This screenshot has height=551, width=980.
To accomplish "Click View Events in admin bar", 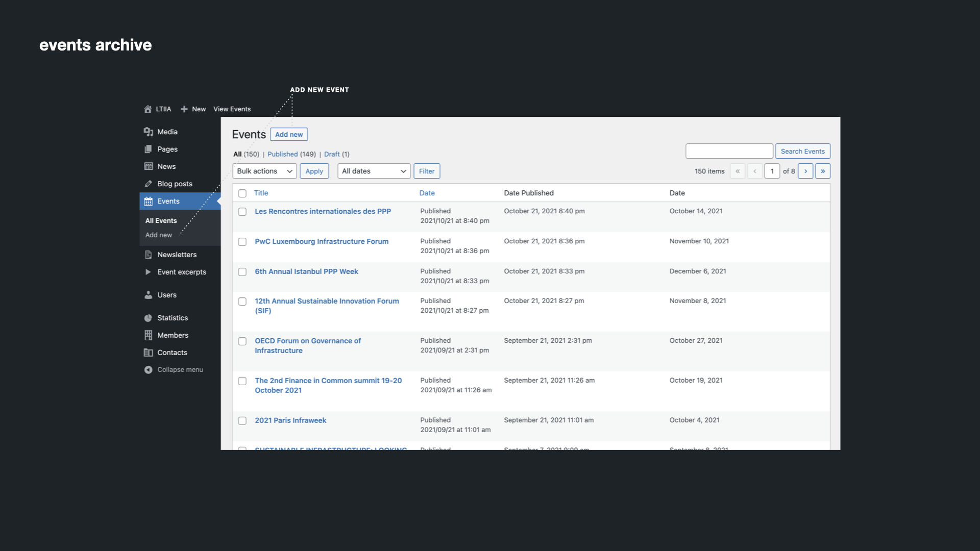I will 232,109.
